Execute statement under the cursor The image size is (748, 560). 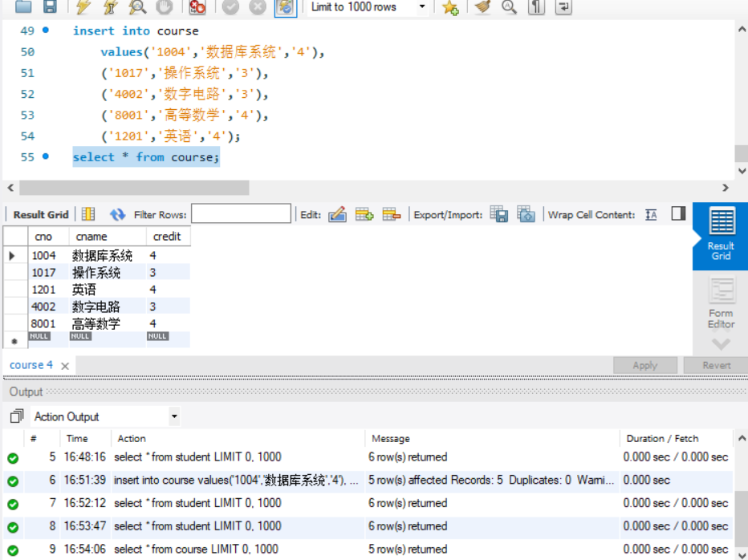(110, 6)
